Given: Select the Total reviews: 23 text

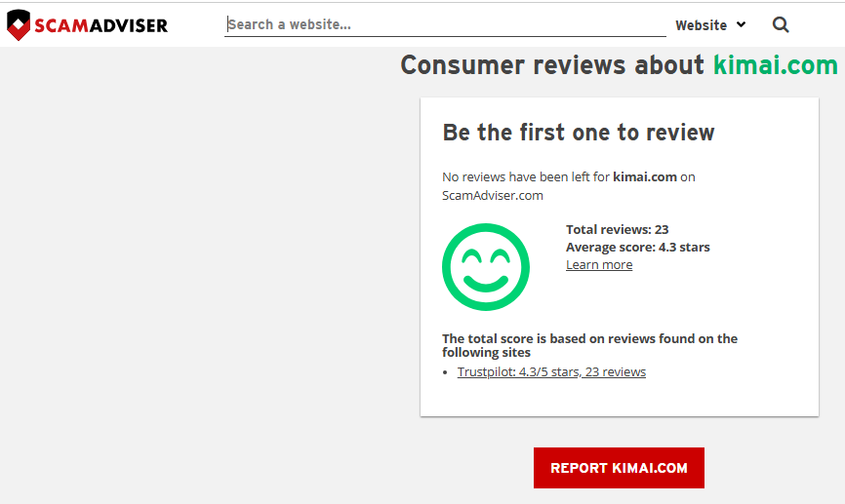Looking at the screenshot, I should (617, 229).
